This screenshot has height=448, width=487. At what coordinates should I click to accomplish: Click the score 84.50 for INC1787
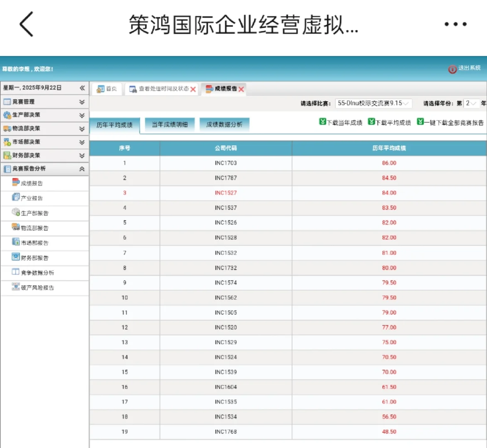tap(389, 178)
